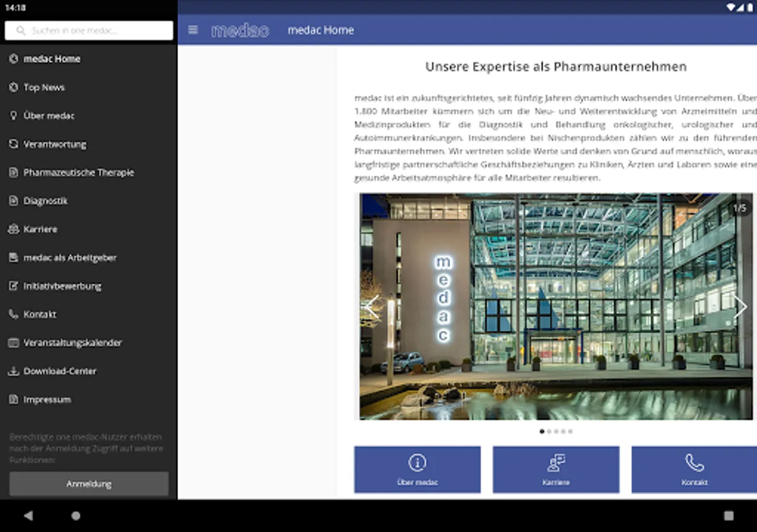Viewport: 757px width, 532px height.
Task: Show previous slide with left arrow
Action: (x=372, y=306)
